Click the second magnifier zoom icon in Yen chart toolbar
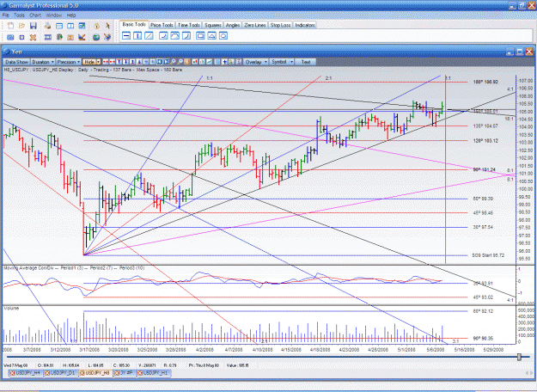The height and width of the screenshot is (392, 537). coord(180,62)
